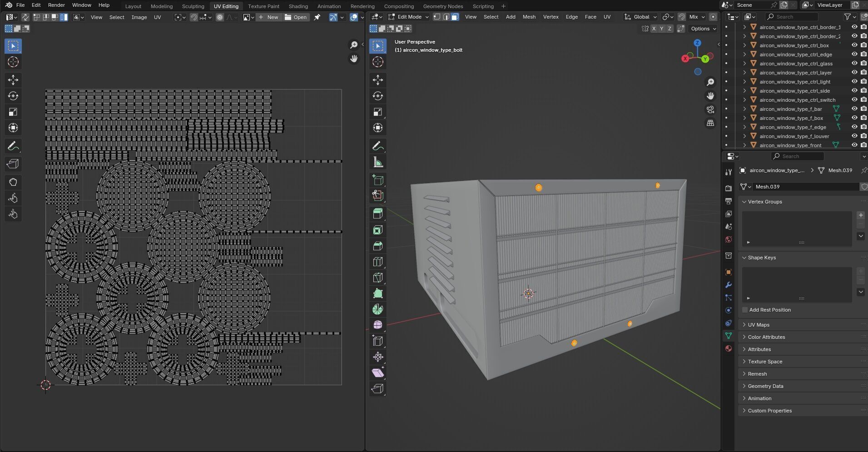Select the Rotate tool in 3D viewport toolbar
This screenshot has height=452, width=868.
tap(378, 96)
